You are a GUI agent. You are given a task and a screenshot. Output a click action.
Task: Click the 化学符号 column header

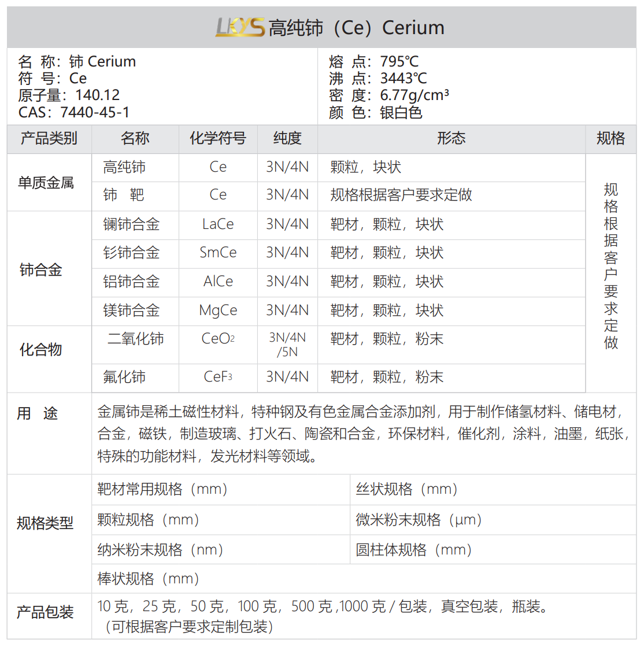point(218,139)
